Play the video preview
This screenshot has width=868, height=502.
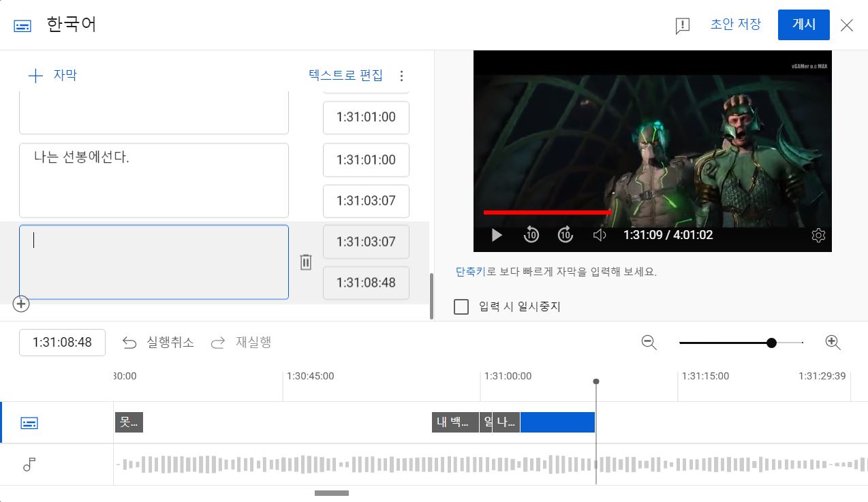[497, 235]
